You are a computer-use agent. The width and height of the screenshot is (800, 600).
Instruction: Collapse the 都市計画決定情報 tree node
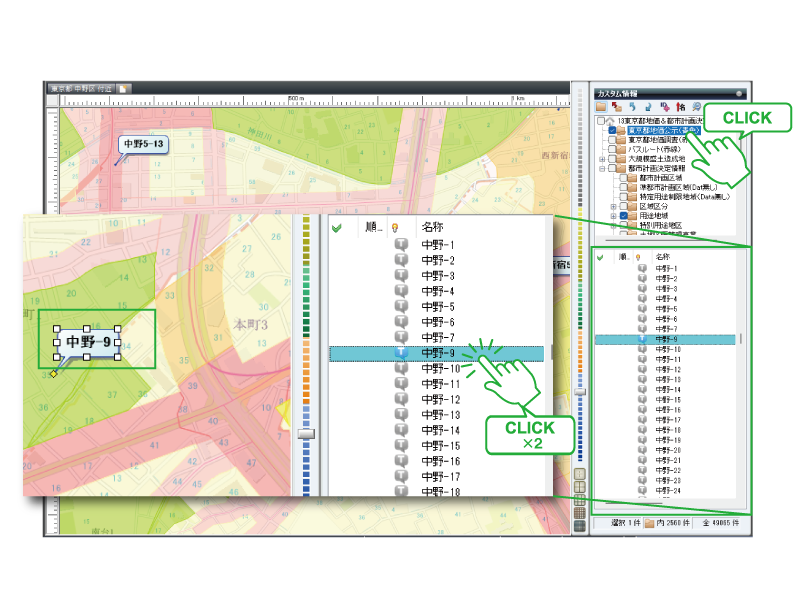[602, 168]
